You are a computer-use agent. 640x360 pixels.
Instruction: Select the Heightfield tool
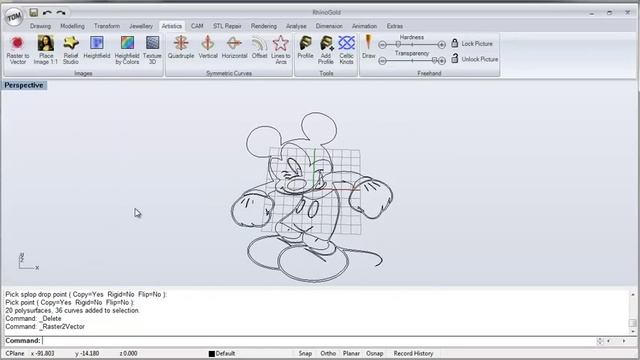click(x=97, y=47)
